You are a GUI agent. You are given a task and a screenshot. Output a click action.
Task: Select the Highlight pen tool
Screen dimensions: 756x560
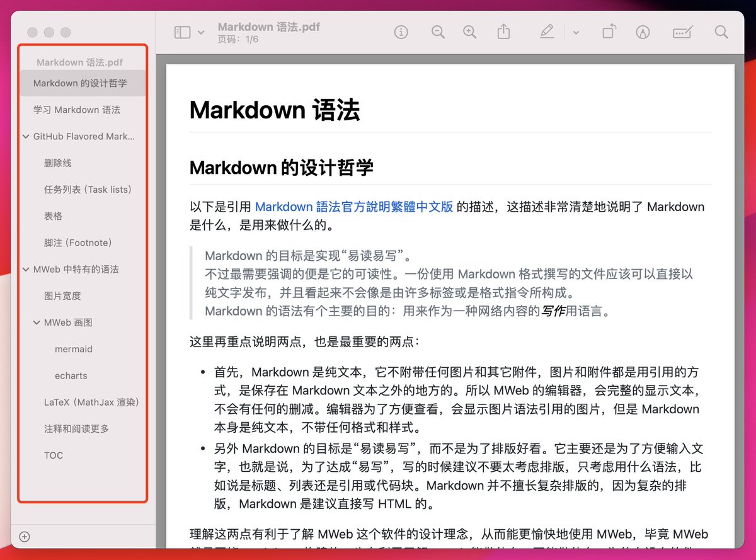pyautogui.click(x=547, y=31)
